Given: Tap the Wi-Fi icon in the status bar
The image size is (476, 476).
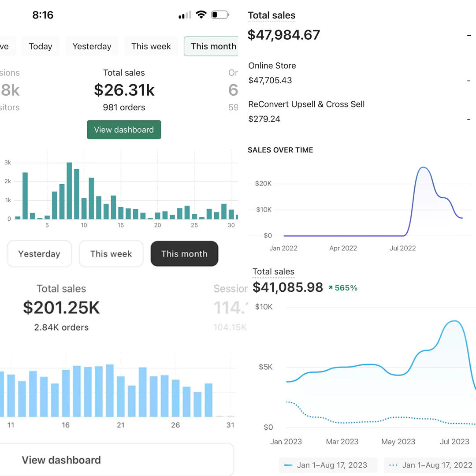Looking at the screenshot, I should coord(201,15).
